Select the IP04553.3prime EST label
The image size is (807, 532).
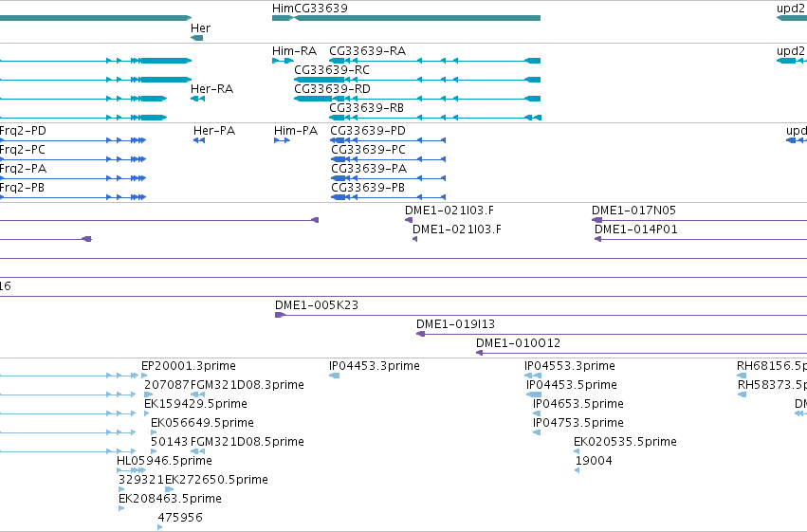(570, 366)
